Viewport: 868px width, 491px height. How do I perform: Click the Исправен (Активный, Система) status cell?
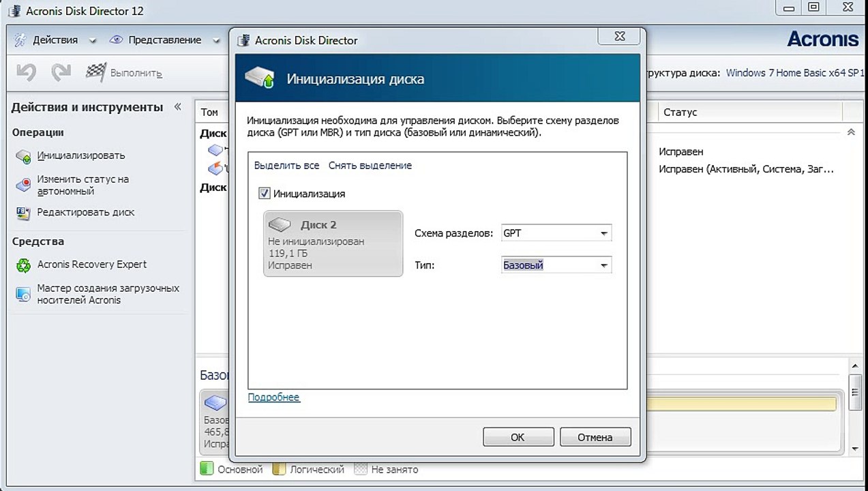tap(747, 168)
